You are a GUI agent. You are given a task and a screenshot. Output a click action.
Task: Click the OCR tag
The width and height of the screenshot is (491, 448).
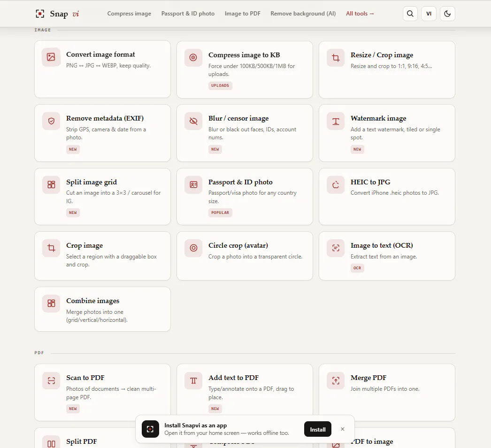(357, 268)
